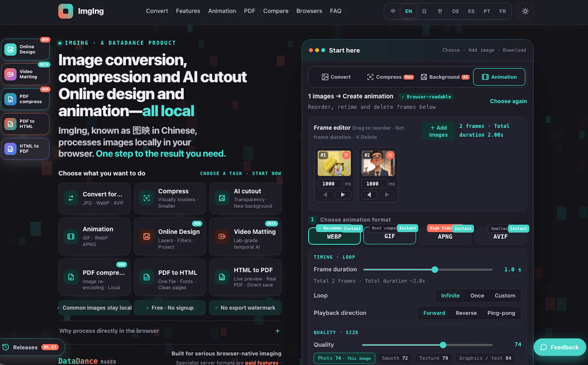
Task: Move frame #2 left with its arrow
Action: click(369, 195)
